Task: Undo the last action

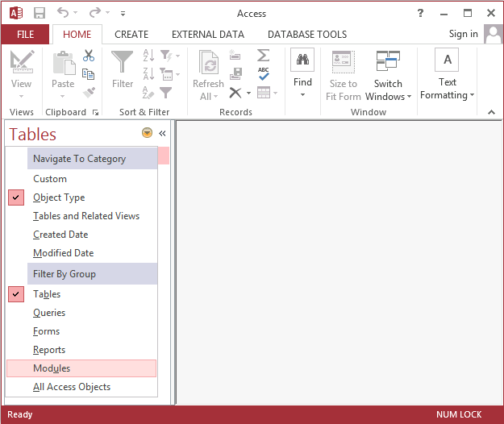Action: point(63,13)
